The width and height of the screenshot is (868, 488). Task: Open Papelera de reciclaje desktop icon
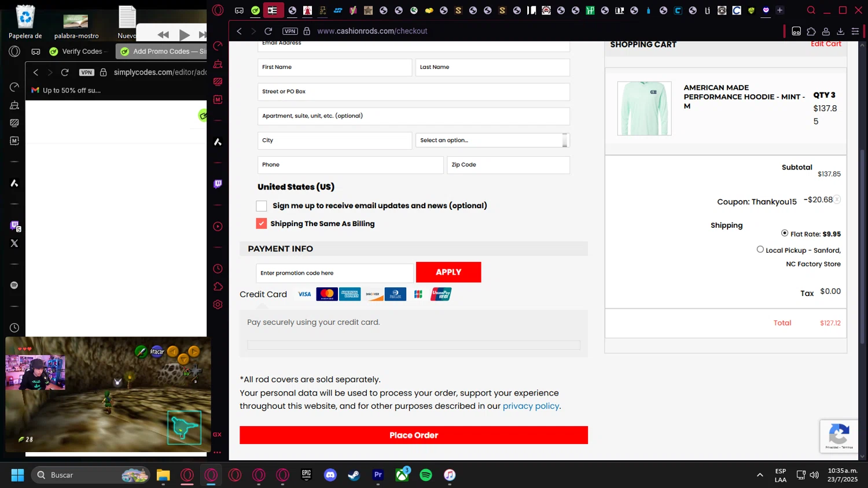pyautogui.click(x=25, y=22)
